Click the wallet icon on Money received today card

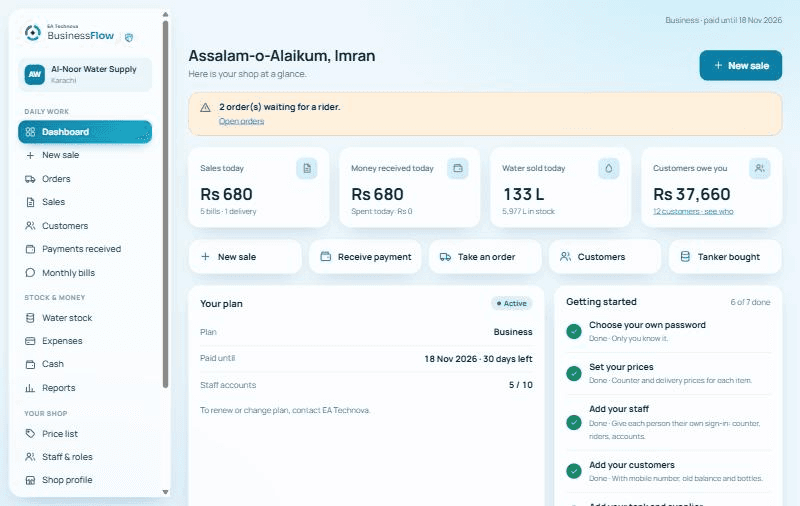tap(458, 168)
